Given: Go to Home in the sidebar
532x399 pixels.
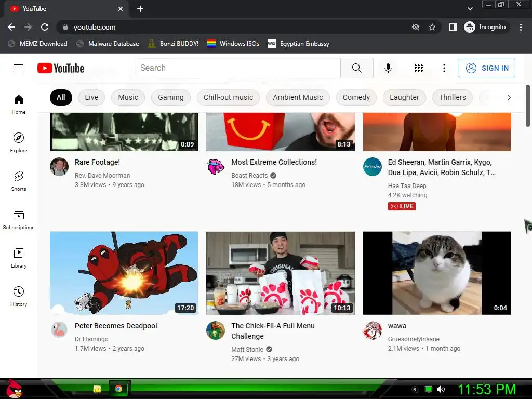Looking at the screenshot, I should 19,104.
